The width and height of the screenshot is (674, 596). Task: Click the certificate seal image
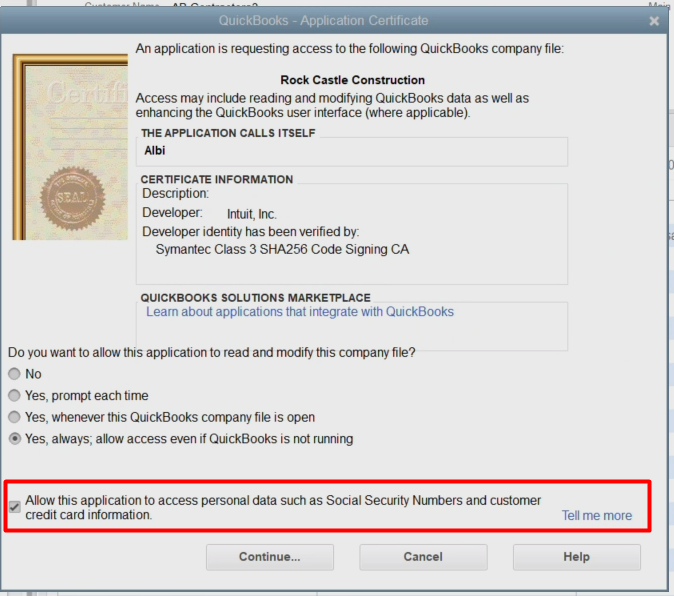pyautogui.click(x=72, y=199)
